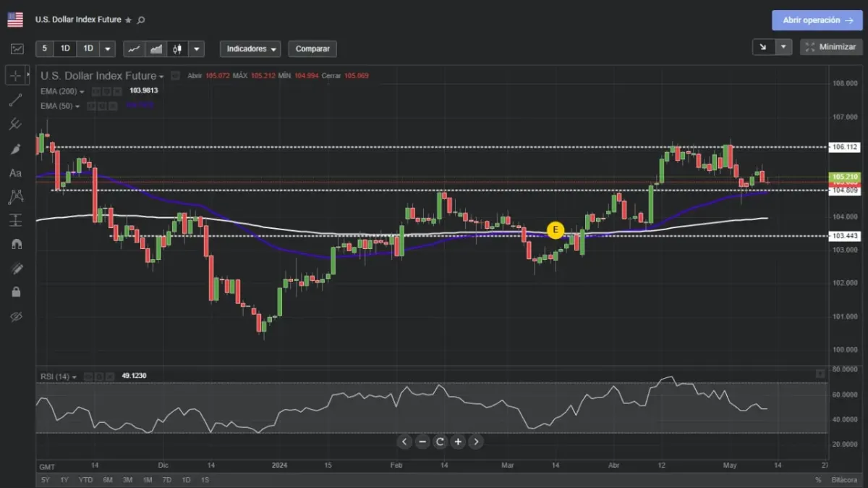Toggle Bitácora logarithmic scale
The width and height of the screenshot is (868, 488).
(844, 480)
